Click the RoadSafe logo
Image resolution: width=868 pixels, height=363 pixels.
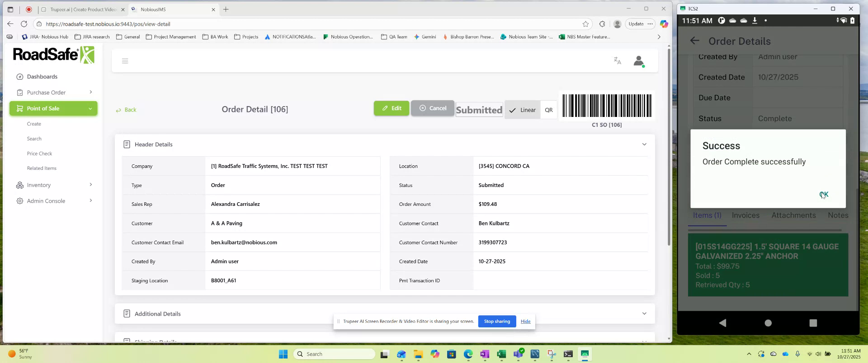[53, 55]
